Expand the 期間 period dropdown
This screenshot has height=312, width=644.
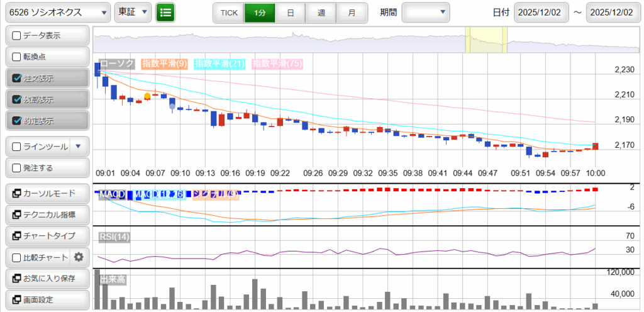click(x=426, y=13)
